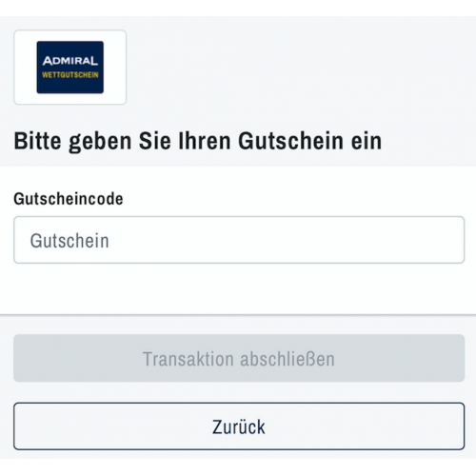The height and width of the screenshot is (476, 476).
Task: Submit voucher via the greyed-out transaction button
Action: 239,358
